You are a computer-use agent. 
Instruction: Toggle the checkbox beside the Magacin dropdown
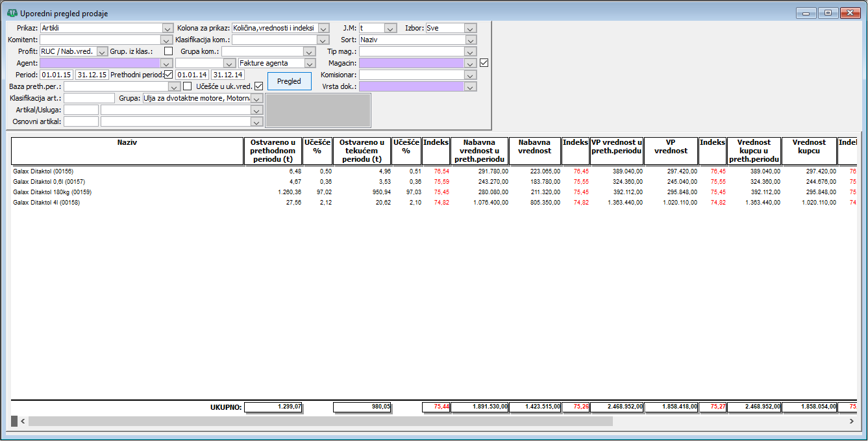484,63
